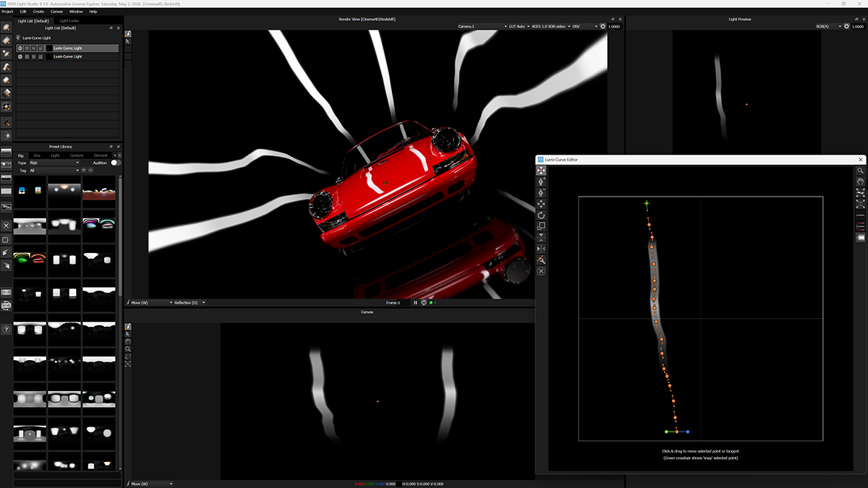The width and height of the screenshot is (868, 488).
Task: Toggle the Audition switch in Preset Library
Action: click(115, 163)
